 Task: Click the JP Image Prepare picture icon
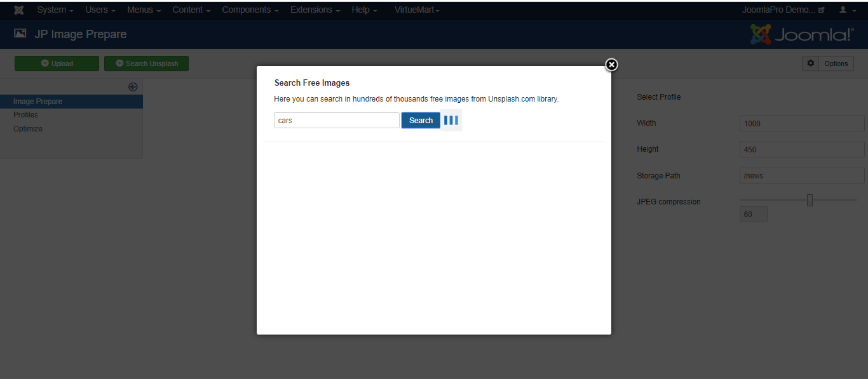coord(20,34)
